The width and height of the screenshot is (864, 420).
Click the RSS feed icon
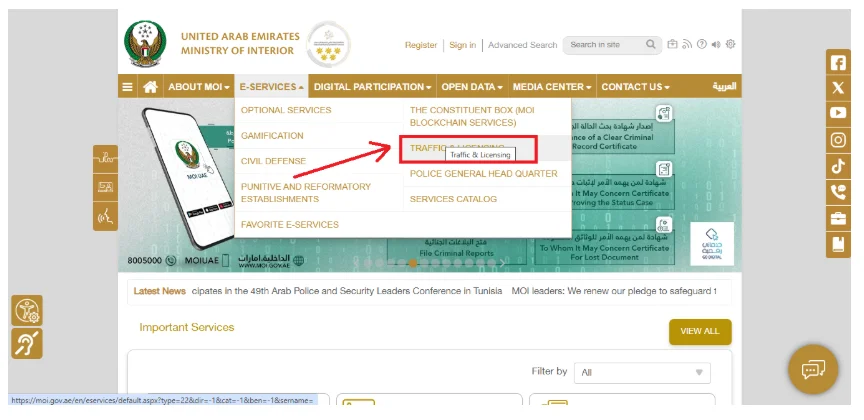(687, 45)
